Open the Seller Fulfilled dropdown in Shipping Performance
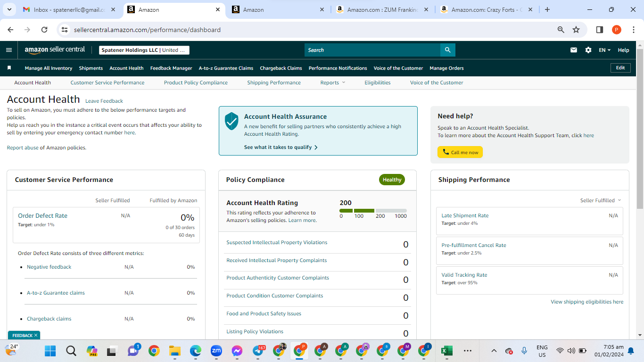 pos(601,200)
